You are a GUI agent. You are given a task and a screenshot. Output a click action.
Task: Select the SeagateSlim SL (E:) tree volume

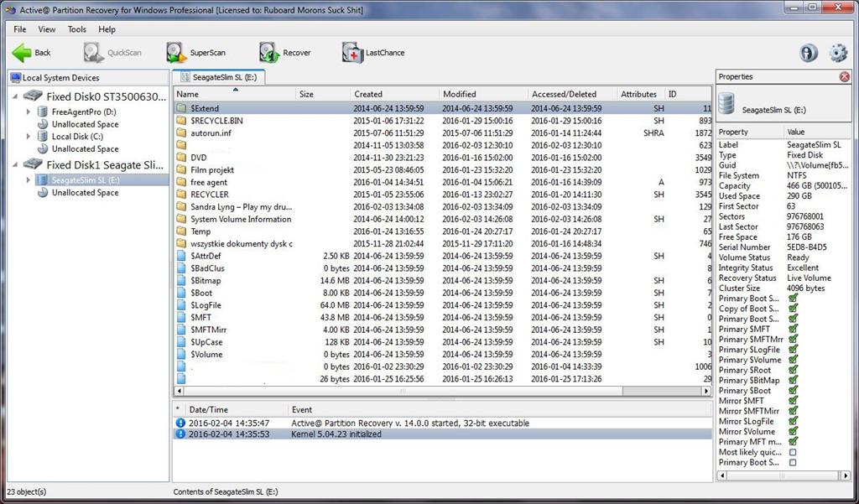(x=86, y=180)
